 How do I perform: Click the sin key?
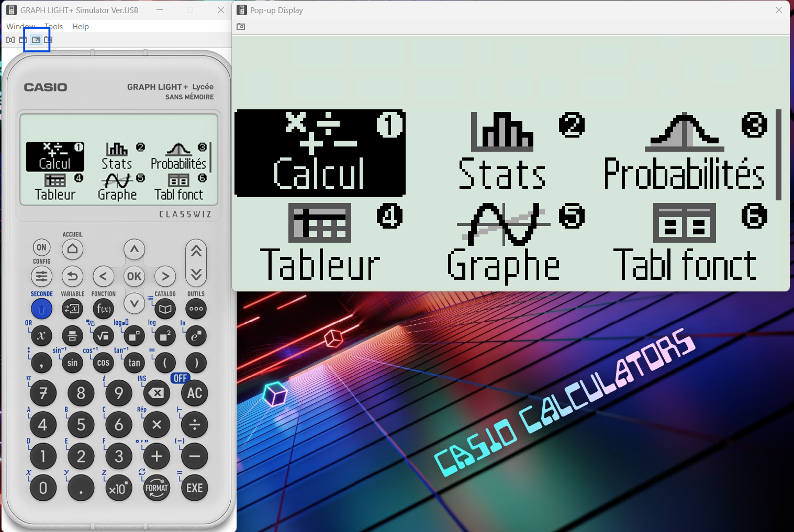[x=72, y=363]
